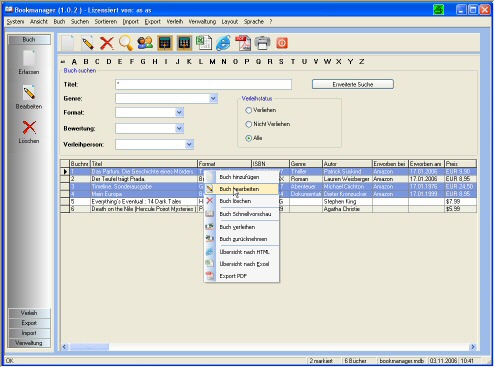
Task: Click the printer icon in toolbar
Action: tap(262, 43)
